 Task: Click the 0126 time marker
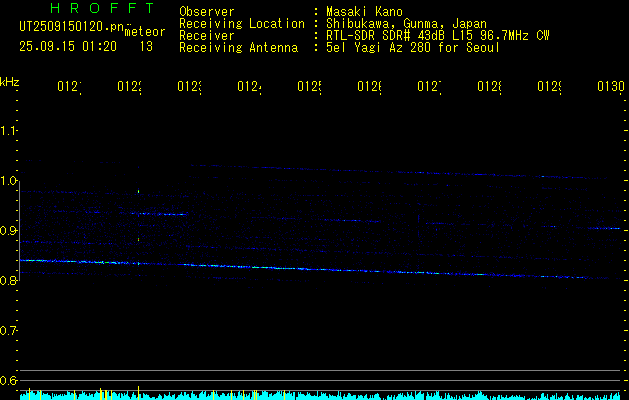(369, 87)
